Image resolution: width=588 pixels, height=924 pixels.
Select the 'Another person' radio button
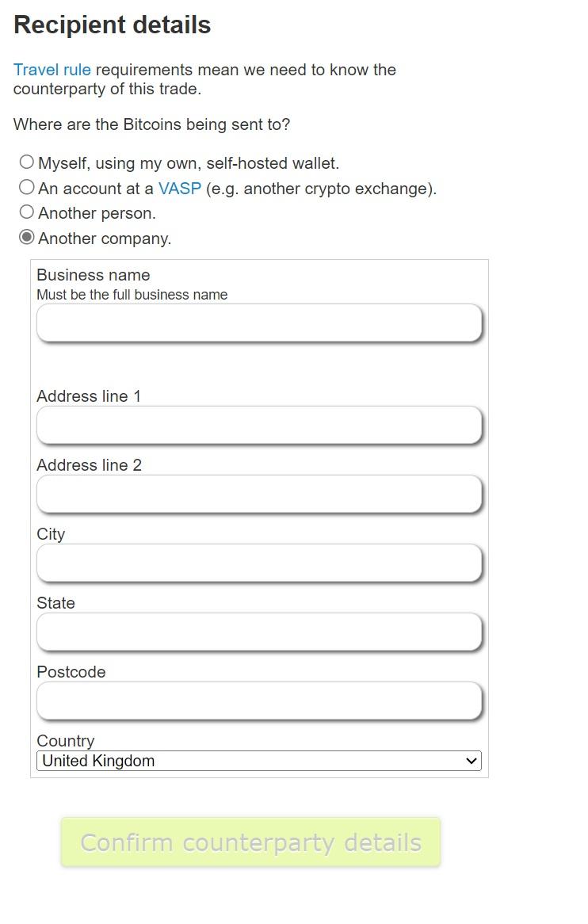coord(27,212)
